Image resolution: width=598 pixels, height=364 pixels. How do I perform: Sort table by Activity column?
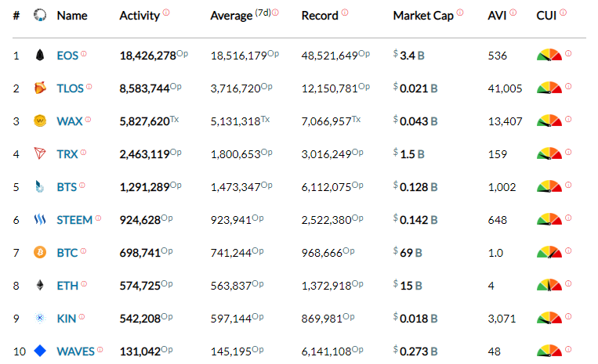pyautogui.click(x=140, y=16)
